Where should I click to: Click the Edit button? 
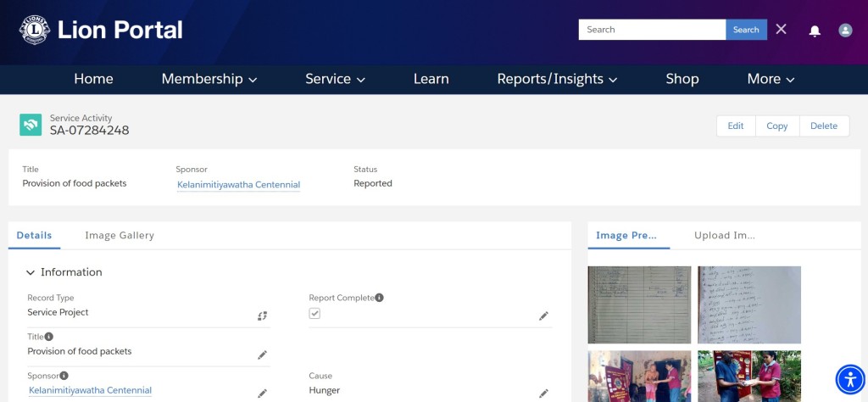pos(736,126)
